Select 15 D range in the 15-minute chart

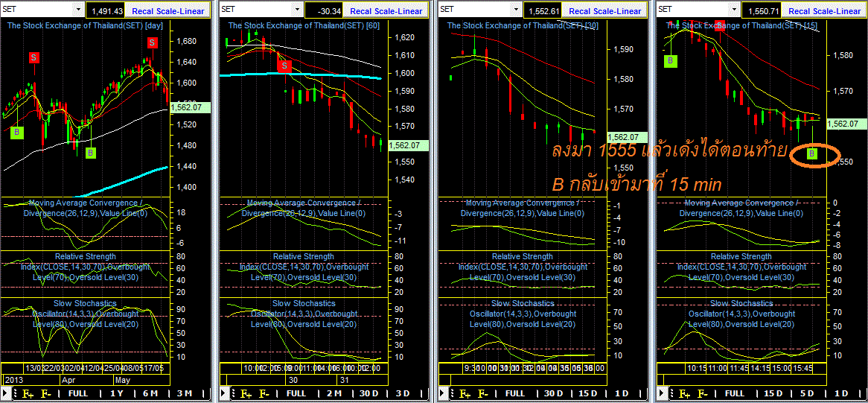point(774,393)
